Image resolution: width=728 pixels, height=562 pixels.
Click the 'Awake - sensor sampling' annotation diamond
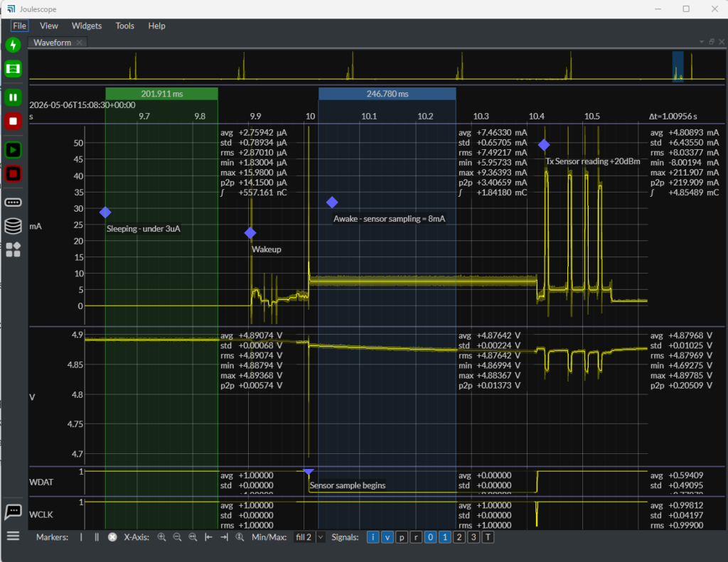tap(332, 202)
